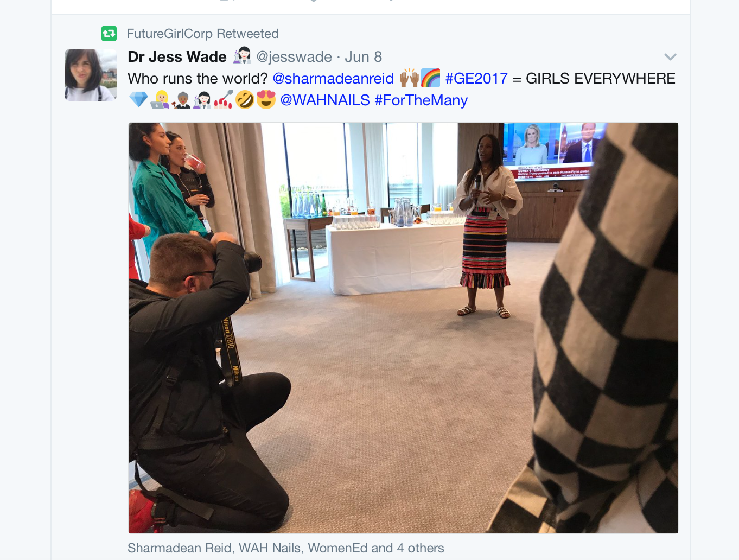Click the scientist emoji beside Jess Wade

click(x=242, y=56)
